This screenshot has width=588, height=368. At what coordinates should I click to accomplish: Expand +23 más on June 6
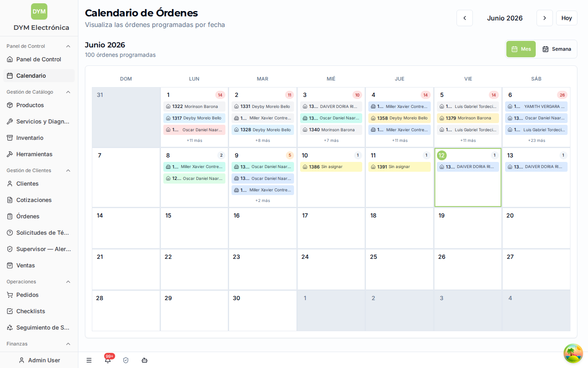537,141
